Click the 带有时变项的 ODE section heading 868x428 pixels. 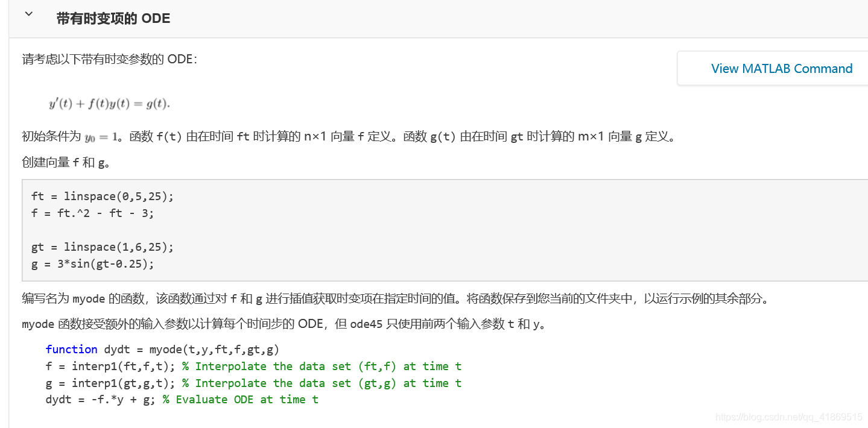pyautogui.click(x=113, y=19)
